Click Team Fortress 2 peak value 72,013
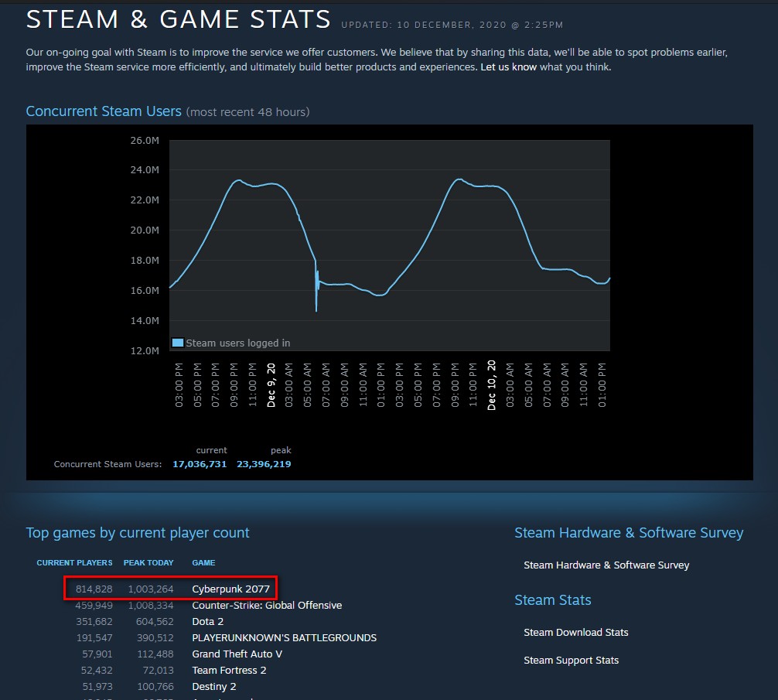Screen dimensions: 778x700 pos(159,671)
